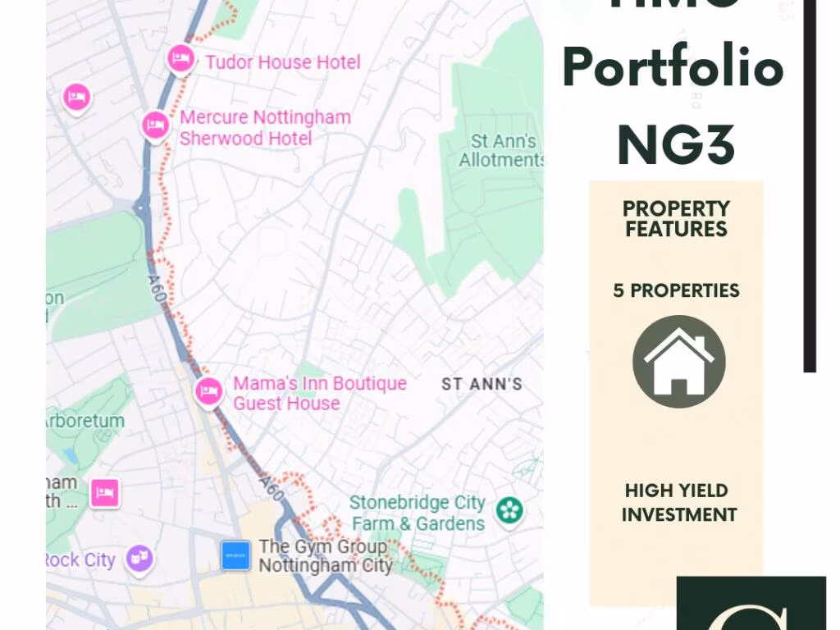Click the dark green logo block at the bottom right
840x630 pixels.
click(751, 603)
